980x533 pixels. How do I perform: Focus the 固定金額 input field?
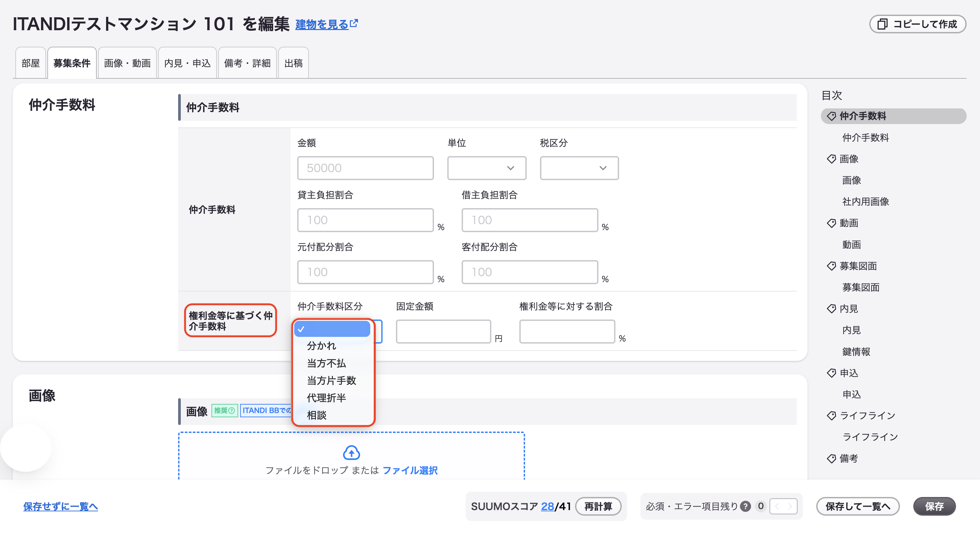click(x=443, y=331)
